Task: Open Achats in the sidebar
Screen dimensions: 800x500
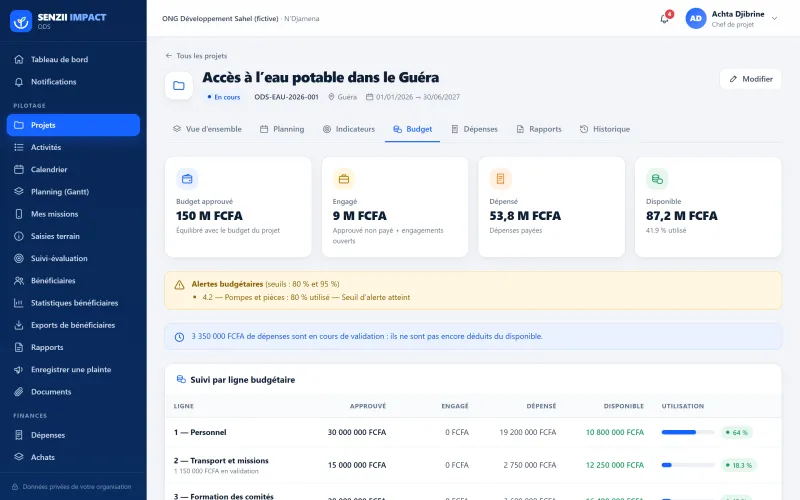Action: click(73, 457)
